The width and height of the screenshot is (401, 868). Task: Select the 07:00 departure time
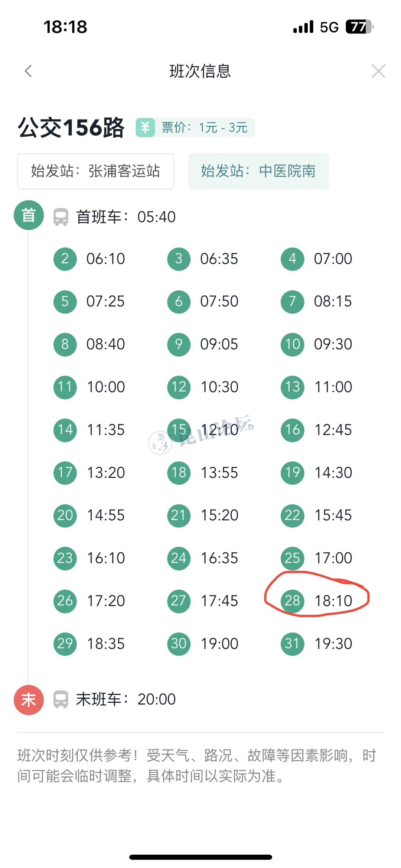click(x=333, y=259)
